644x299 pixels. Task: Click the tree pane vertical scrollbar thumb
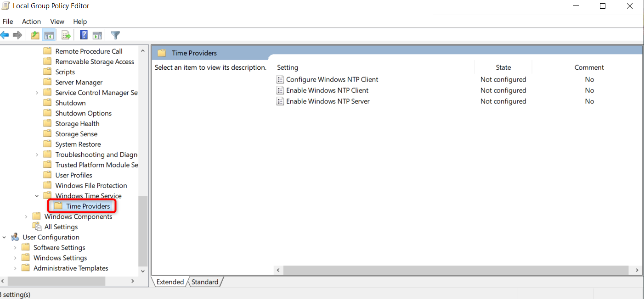pyautogui.click(x=143, y=231)
